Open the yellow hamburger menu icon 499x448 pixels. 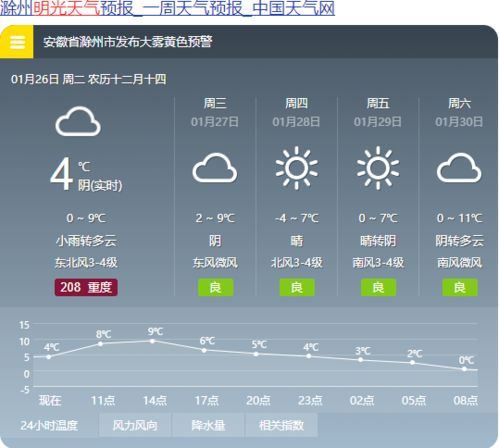(17, 42)
